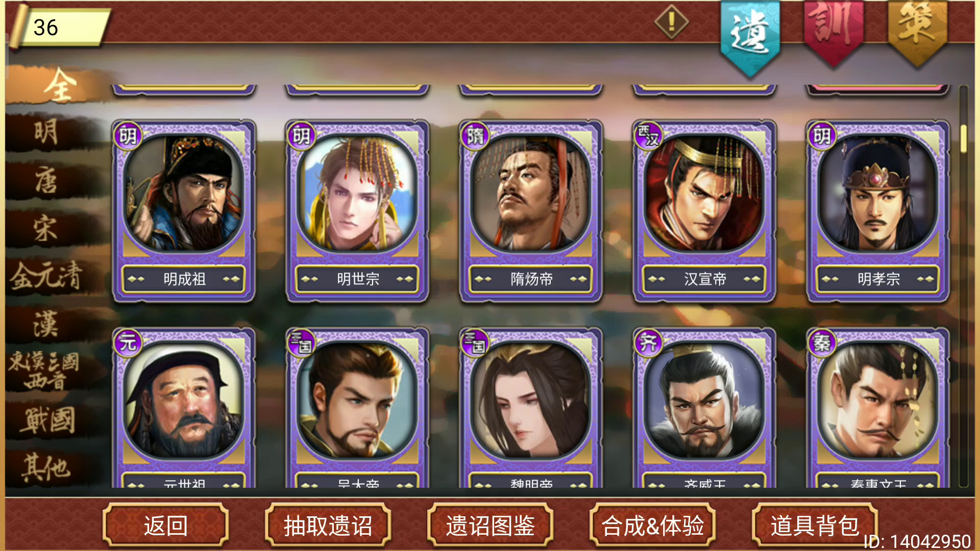The image size is (980, 551).
Task: Click the 西汉 badge on 汉宣帝 card
Action: 648,135
